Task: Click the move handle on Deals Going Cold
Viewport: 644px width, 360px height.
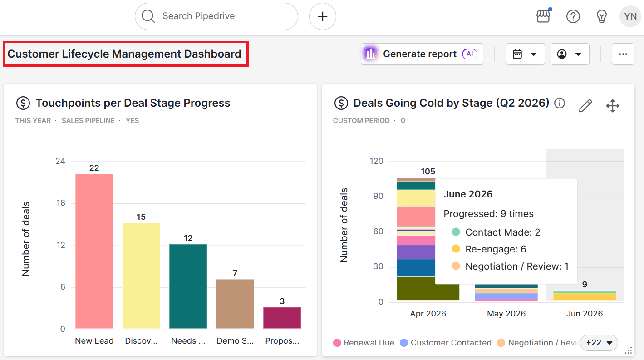Action: coord(613,106)
